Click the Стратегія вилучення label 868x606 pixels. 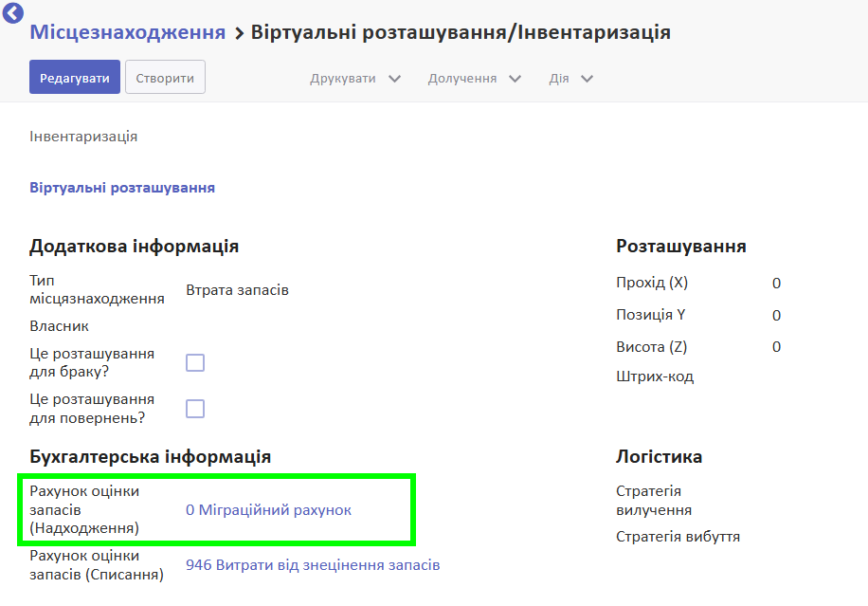pos(654,500)
